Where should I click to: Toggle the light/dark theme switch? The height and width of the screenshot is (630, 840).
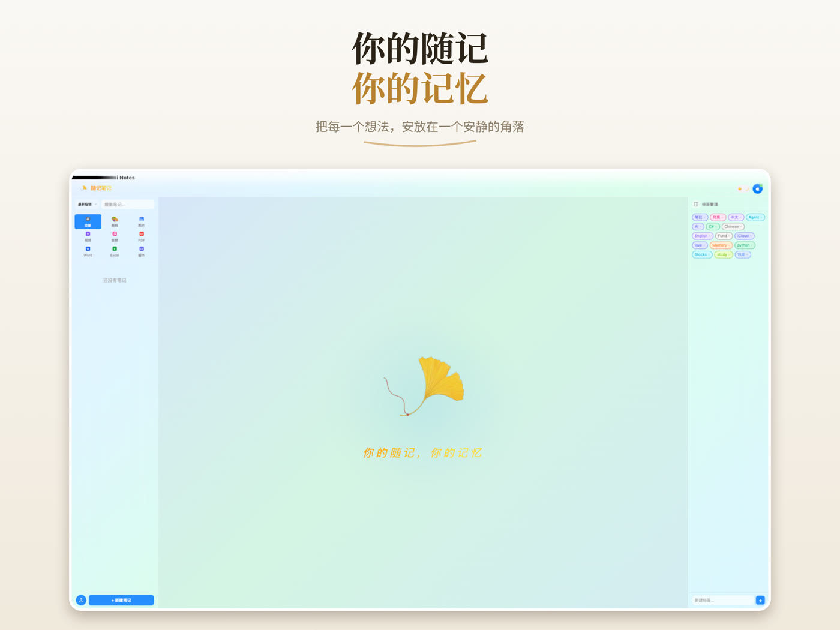743,189
